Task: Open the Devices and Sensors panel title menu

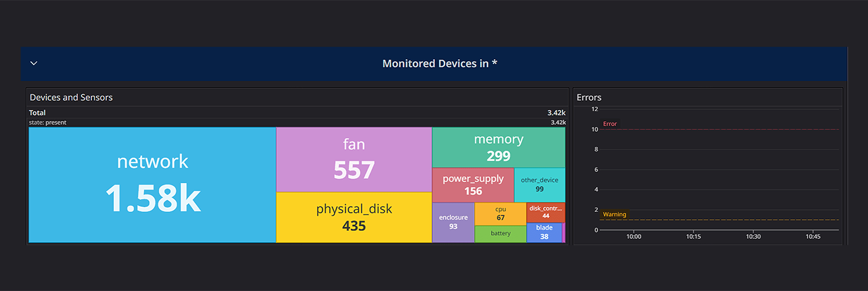Action: coord(71,98)
